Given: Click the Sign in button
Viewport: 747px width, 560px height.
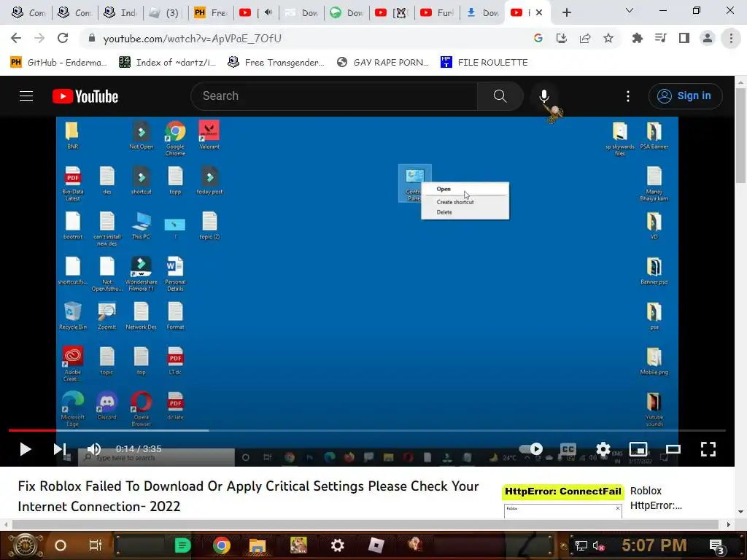Looking at the screenshot, I should point(685,96).
